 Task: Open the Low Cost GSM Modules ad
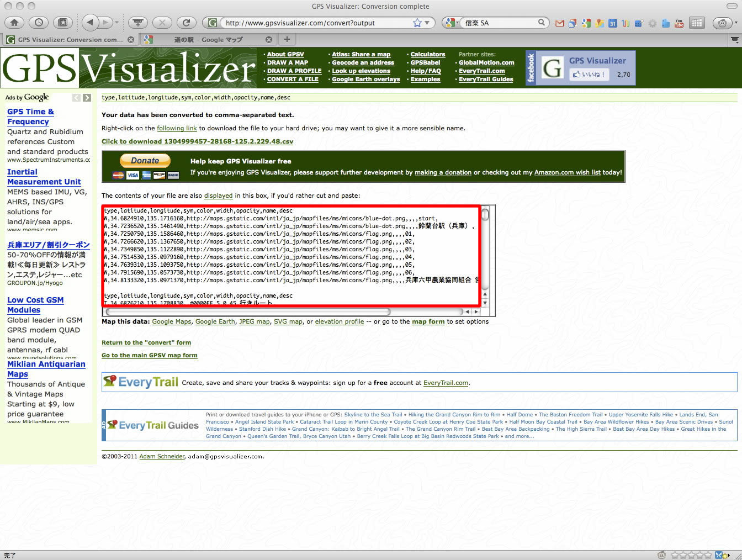click(35, 305)
